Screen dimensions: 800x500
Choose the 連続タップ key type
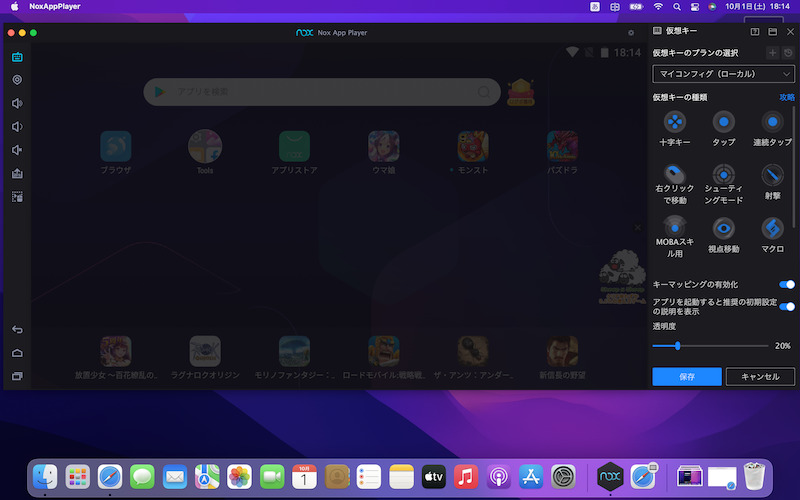coord(772,121)
